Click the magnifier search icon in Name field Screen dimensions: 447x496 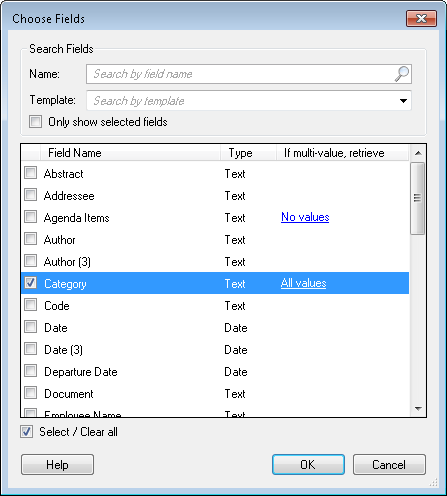coord(402,74)
